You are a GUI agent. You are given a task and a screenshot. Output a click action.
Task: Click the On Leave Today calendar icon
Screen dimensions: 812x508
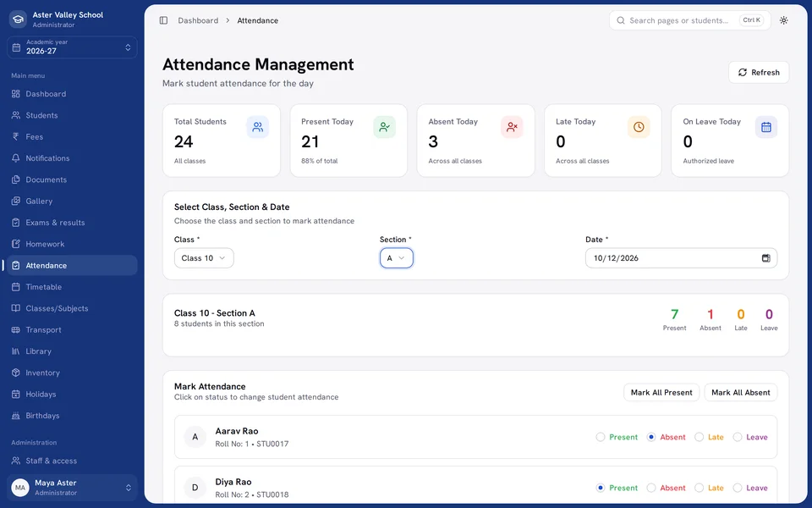tap(766, 127)
